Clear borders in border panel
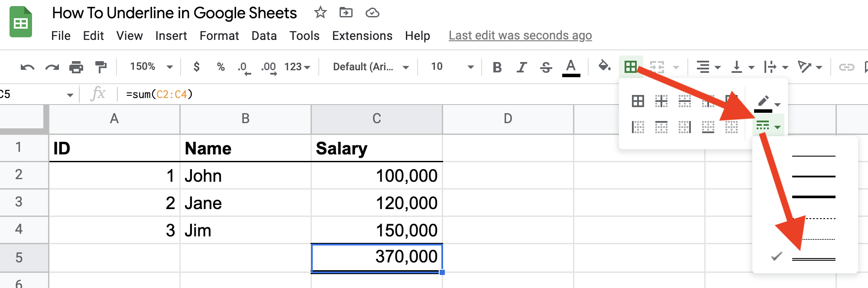 (732, 127)
